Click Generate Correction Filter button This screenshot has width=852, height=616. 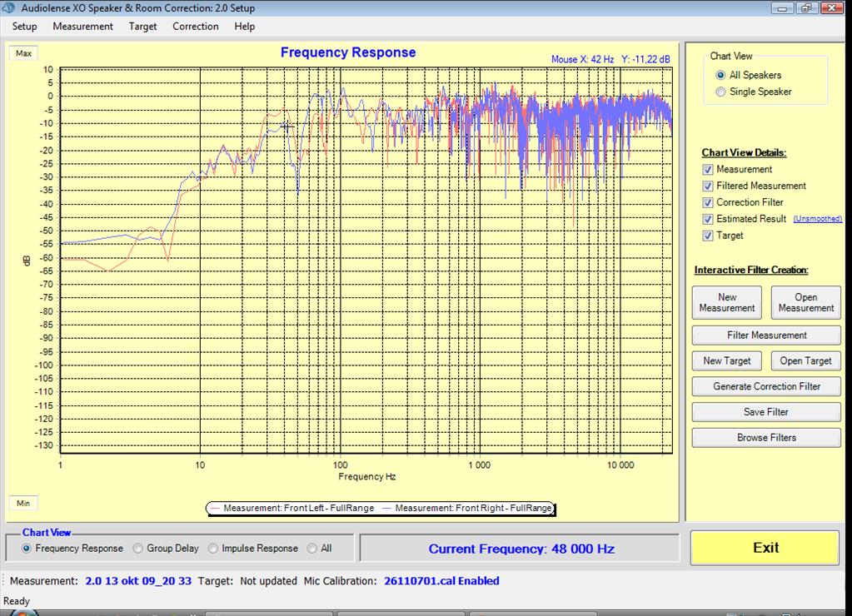coord(766,386)
